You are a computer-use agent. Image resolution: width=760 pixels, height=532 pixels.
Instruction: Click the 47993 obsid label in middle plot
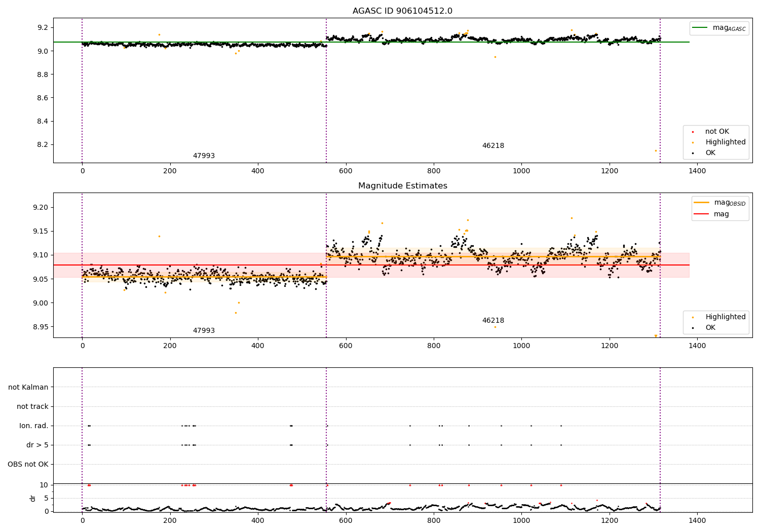204,331
